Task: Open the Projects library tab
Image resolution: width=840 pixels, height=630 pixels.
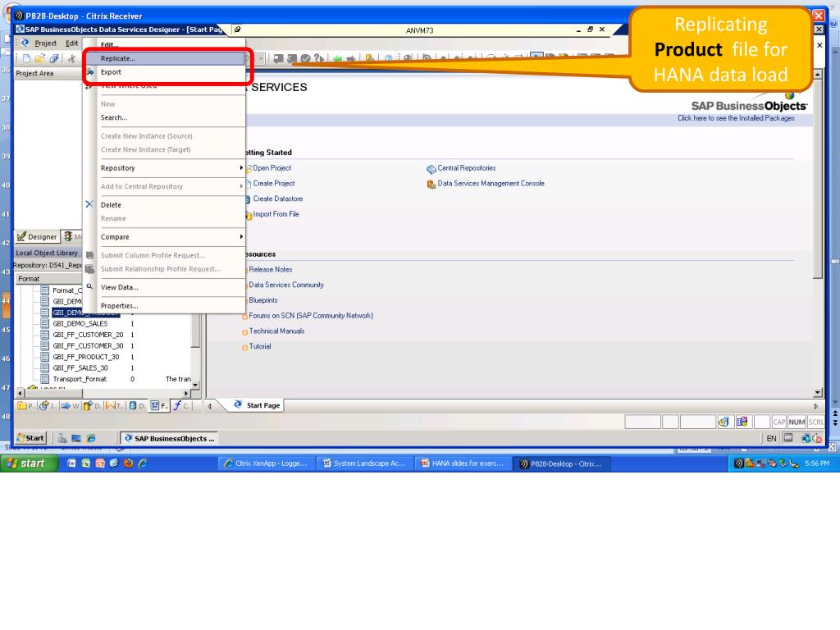Action: coord(26,406)
